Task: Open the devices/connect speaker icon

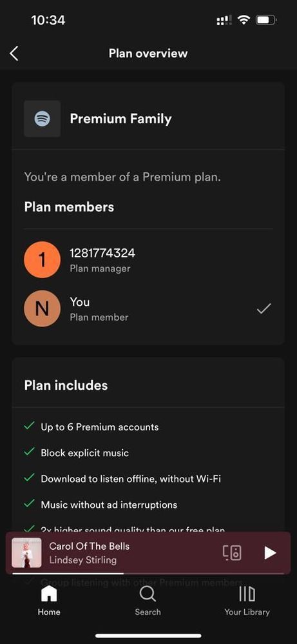Action: point(232,552)
